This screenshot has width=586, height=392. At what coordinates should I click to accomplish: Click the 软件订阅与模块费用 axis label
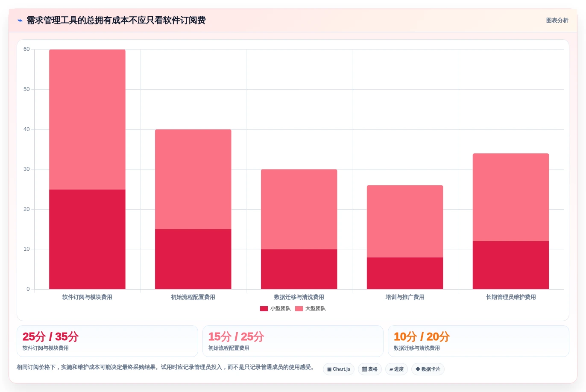tap(87, 297)
